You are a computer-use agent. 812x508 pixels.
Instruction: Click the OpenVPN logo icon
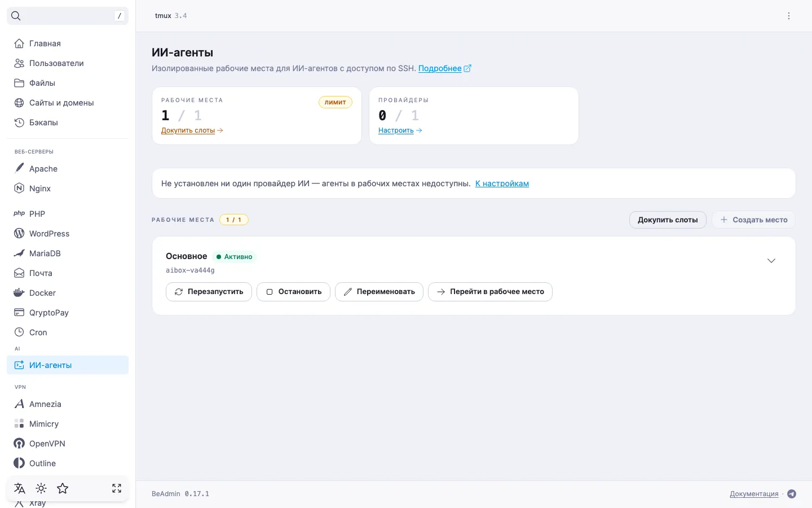pos(19,443)
